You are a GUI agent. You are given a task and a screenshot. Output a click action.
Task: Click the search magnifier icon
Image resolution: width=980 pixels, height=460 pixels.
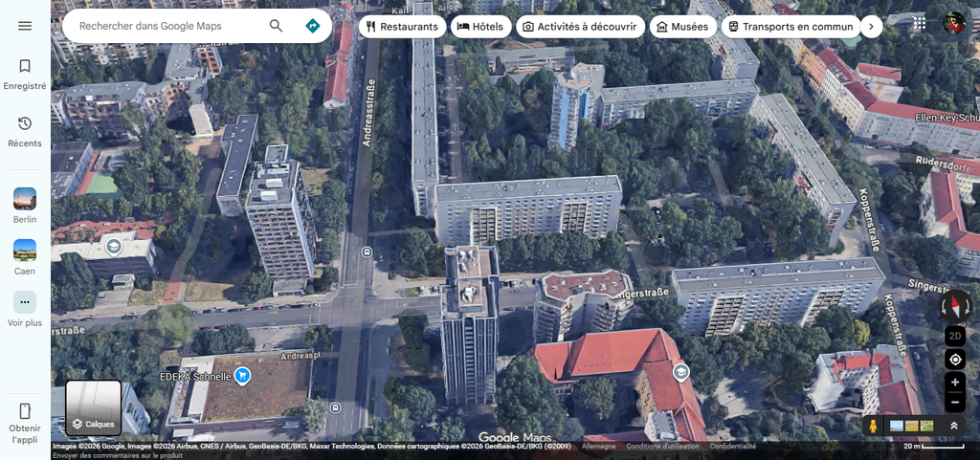[276, 26]
